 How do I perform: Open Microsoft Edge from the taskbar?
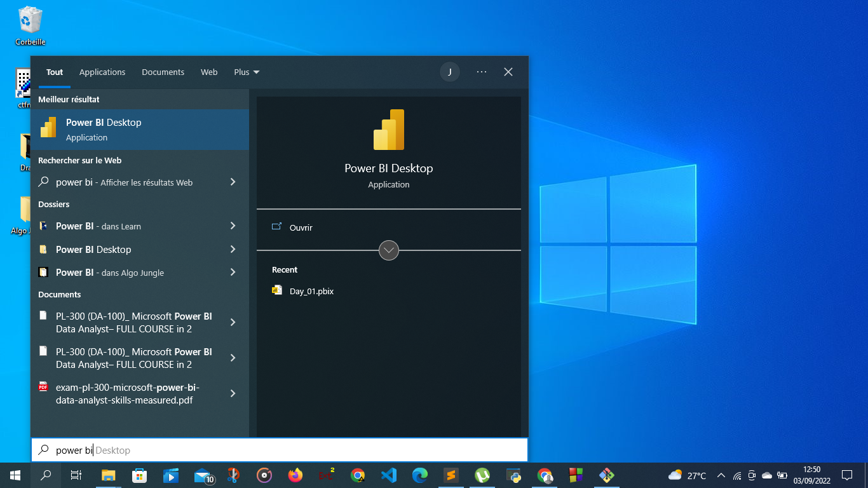(x=420, y=475)
